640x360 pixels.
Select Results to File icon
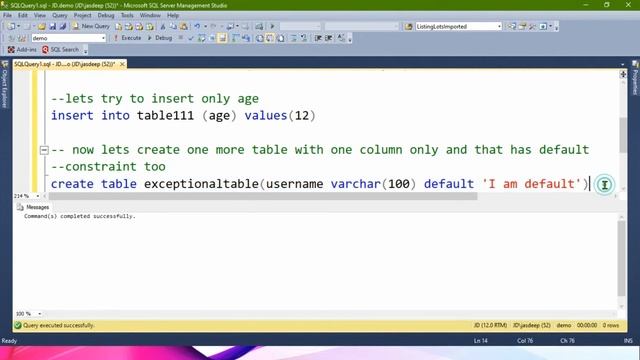pos(281,38)
